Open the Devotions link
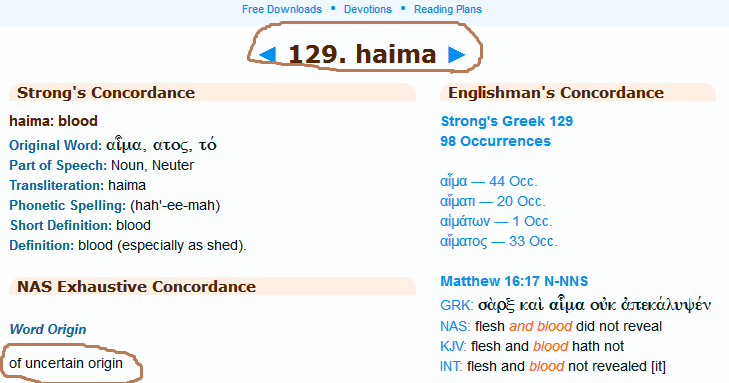The image size is (729, 383). point(368,9)
